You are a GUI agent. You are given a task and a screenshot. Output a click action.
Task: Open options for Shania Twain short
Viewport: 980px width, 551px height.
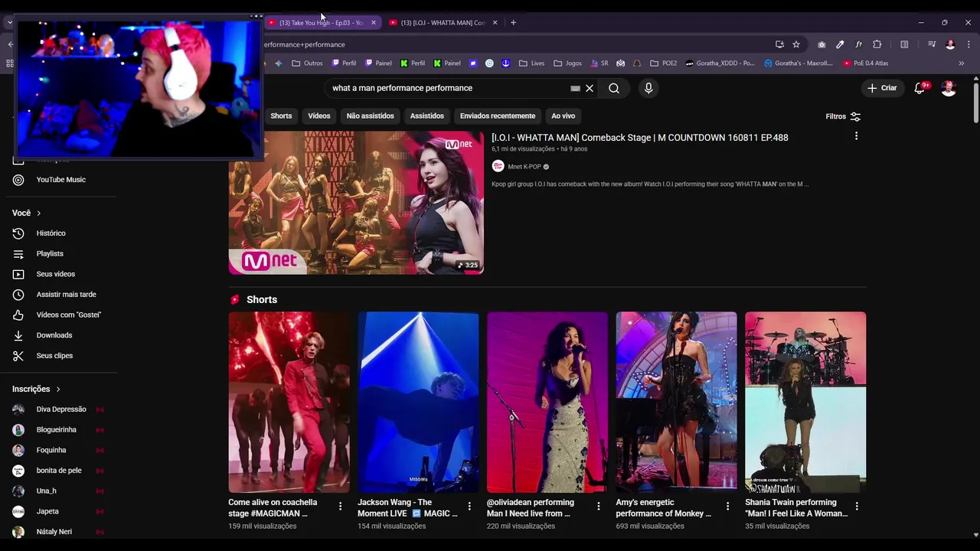pyautogui.click(x=857, y=506)
